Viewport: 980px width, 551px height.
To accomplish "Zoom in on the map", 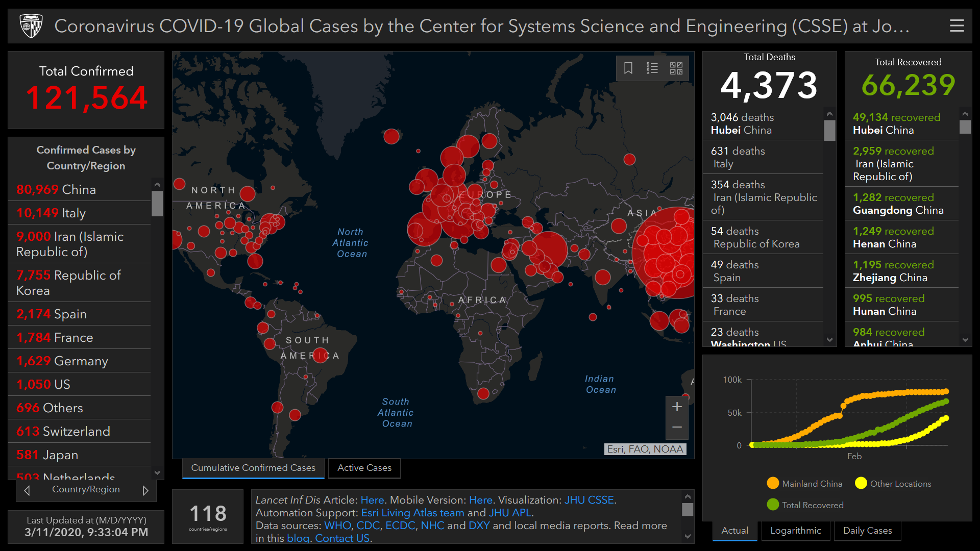I will coord(677,407).
